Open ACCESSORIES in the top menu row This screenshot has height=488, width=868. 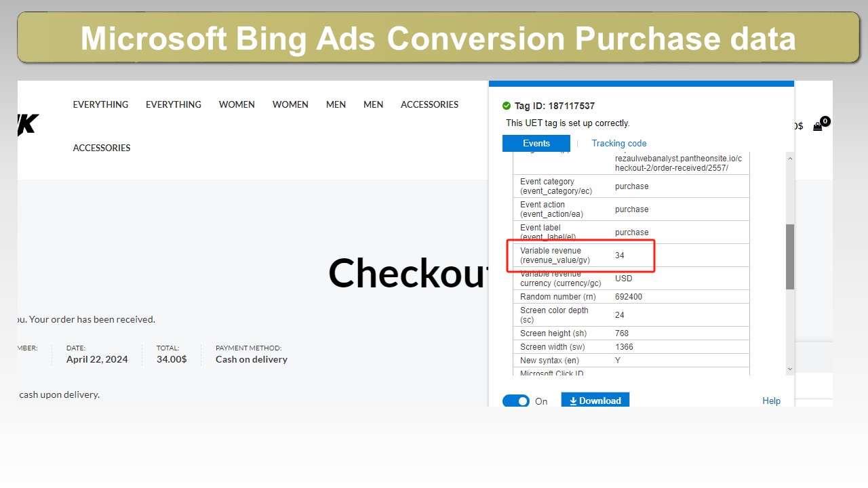coord(429,104)
